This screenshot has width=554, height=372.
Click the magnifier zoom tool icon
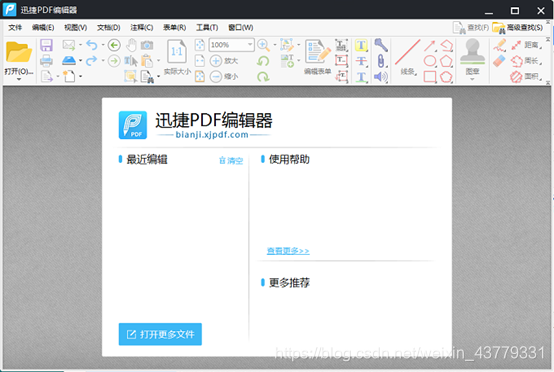point(264,45)
